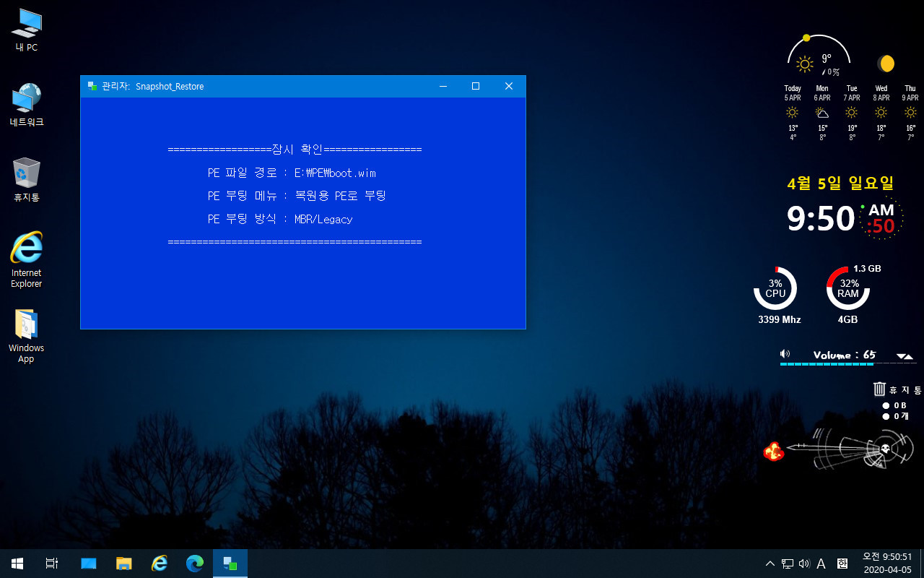Click the explosion icon on launcher widget
The width and height of the screenshot is (924, 578).
pyautogui.click(x=774, y=452)
